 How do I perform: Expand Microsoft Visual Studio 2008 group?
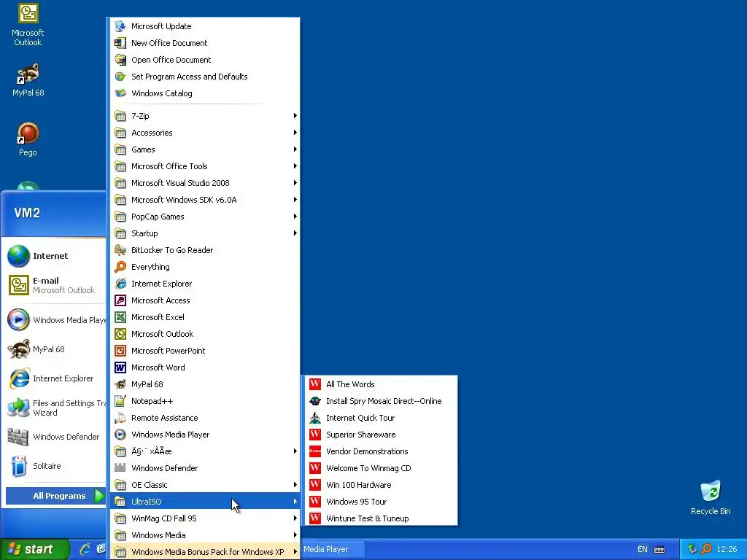(x=205, y=183)
